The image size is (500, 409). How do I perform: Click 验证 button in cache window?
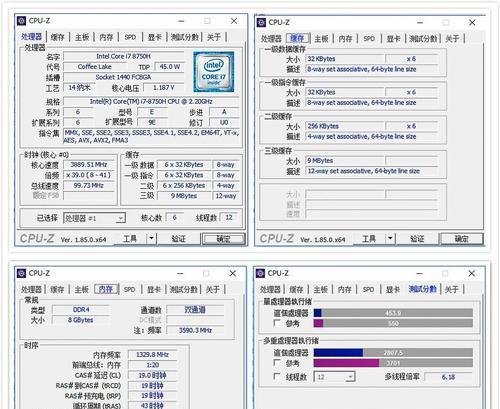(417, 239)
